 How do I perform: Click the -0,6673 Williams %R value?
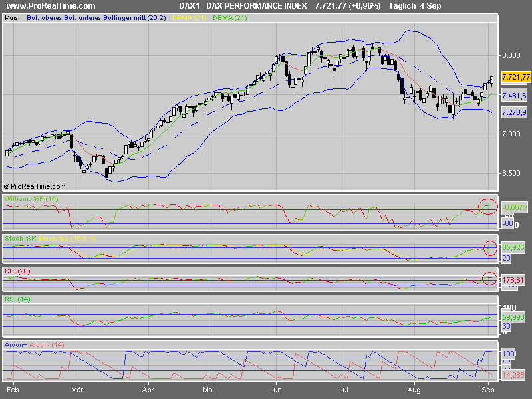pyautogui.click(x=515, y=207)
